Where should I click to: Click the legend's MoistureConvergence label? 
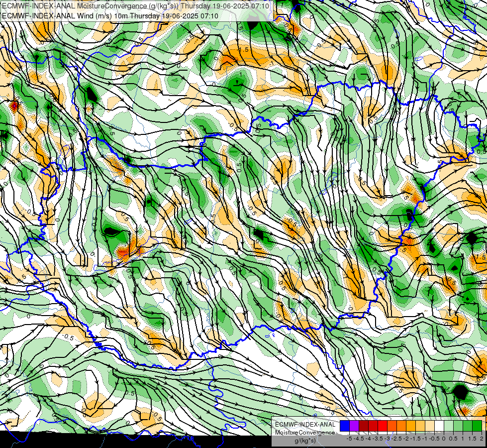tap(305, 433)
